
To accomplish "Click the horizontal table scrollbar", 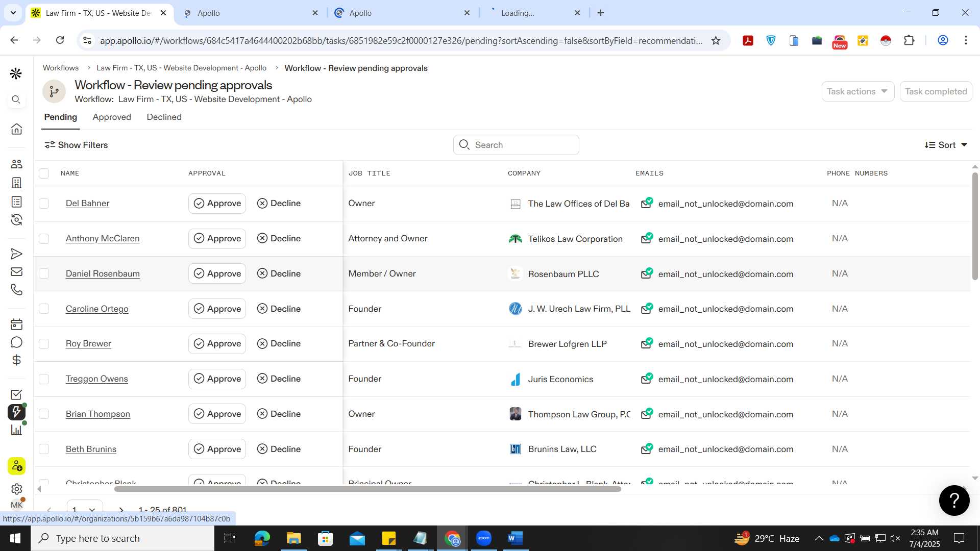I will 367,489.
